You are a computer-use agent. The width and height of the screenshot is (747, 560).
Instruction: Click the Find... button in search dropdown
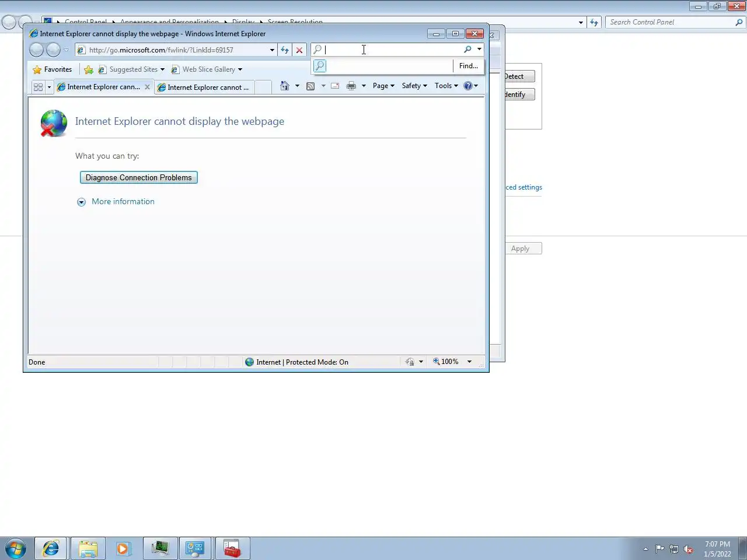point(468,66)
